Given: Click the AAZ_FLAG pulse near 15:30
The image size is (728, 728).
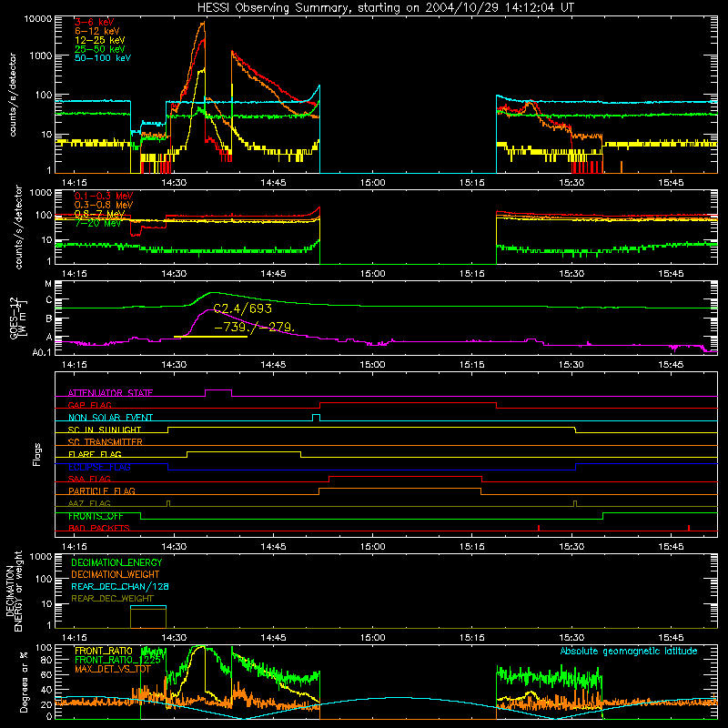Looking at the screenshot, I should pos(575,503).
